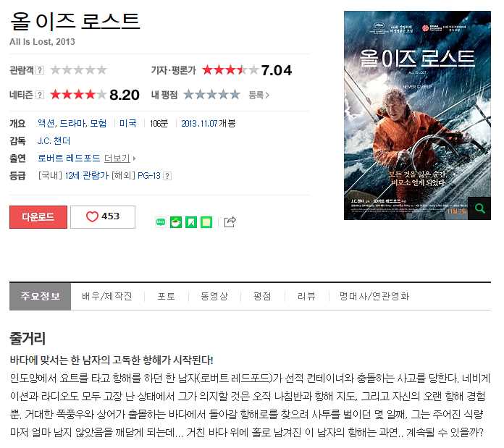
Task: Select the 명대사/연관영화 tab
Action: pyautogui.click(x=374, y=296)
